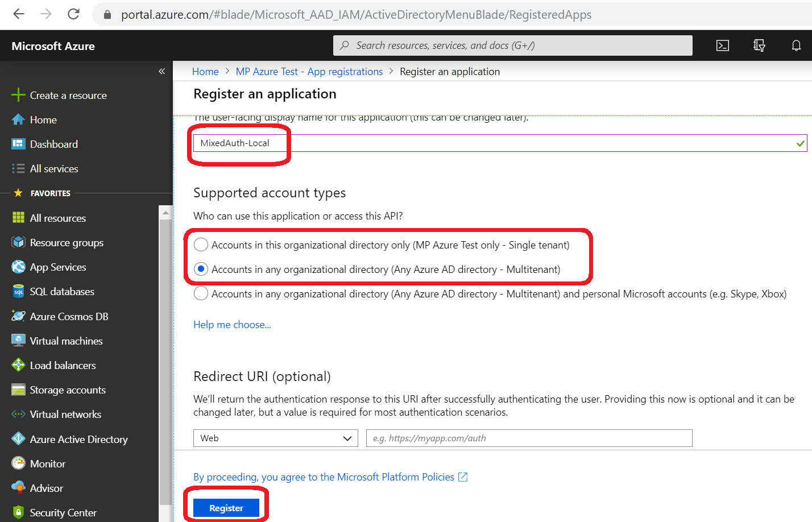The width and height of the screenshot is (812, 522).
Task: Open the notifications bell
Action: 796,45
